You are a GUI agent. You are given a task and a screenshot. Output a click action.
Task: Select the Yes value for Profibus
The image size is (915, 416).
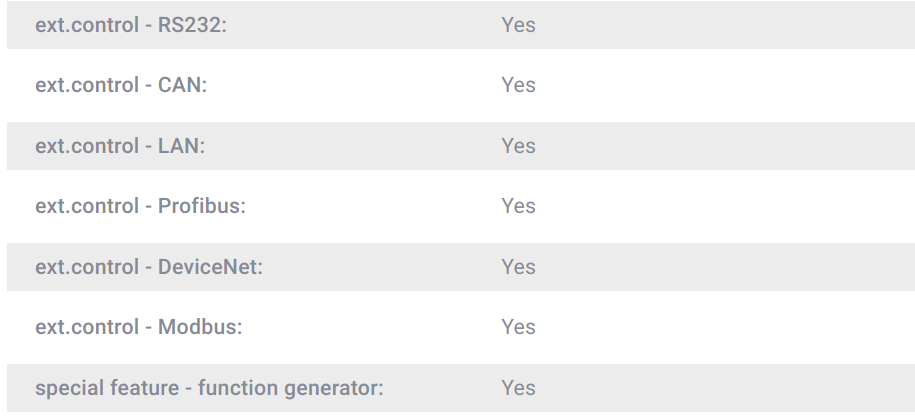[x=518, y=206]
